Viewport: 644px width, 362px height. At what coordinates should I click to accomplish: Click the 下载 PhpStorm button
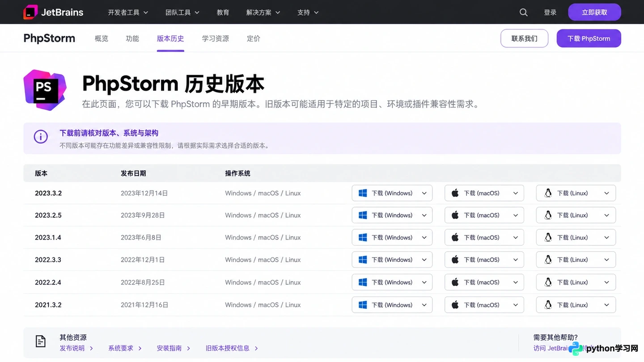coord(589,38)
